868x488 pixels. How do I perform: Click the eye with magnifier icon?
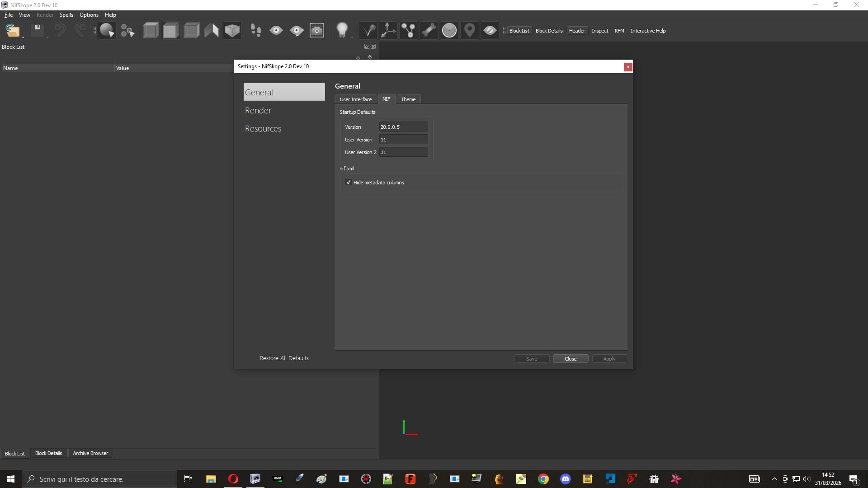click(x=297, y=31)
